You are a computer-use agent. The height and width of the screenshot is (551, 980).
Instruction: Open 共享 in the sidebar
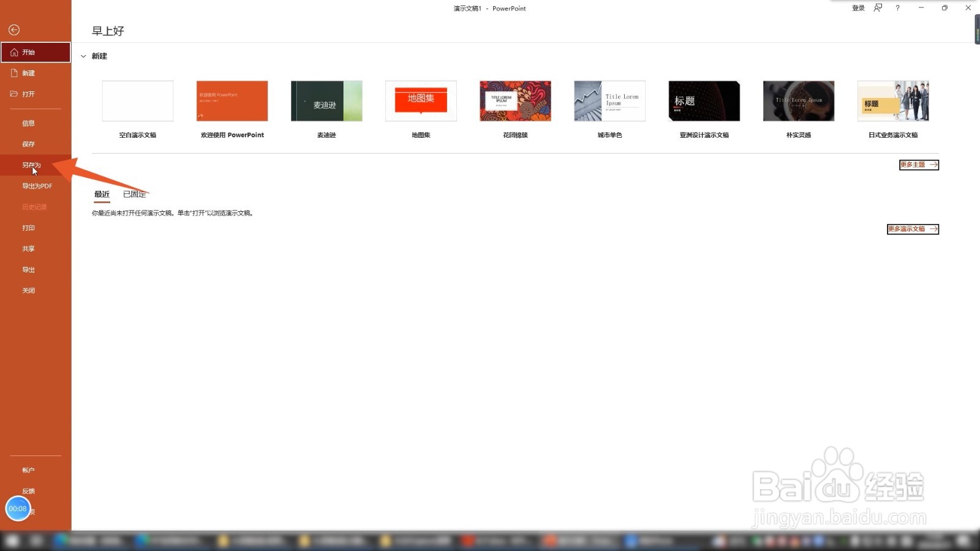(x=36, y=249)
